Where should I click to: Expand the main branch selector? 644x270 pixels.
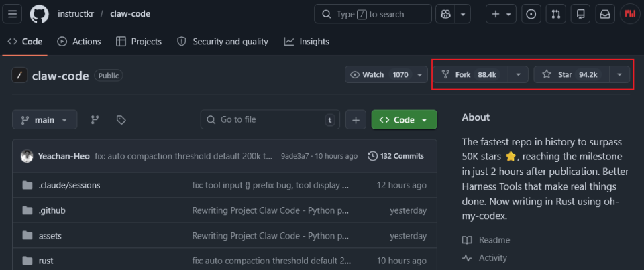tap(44, 120)
